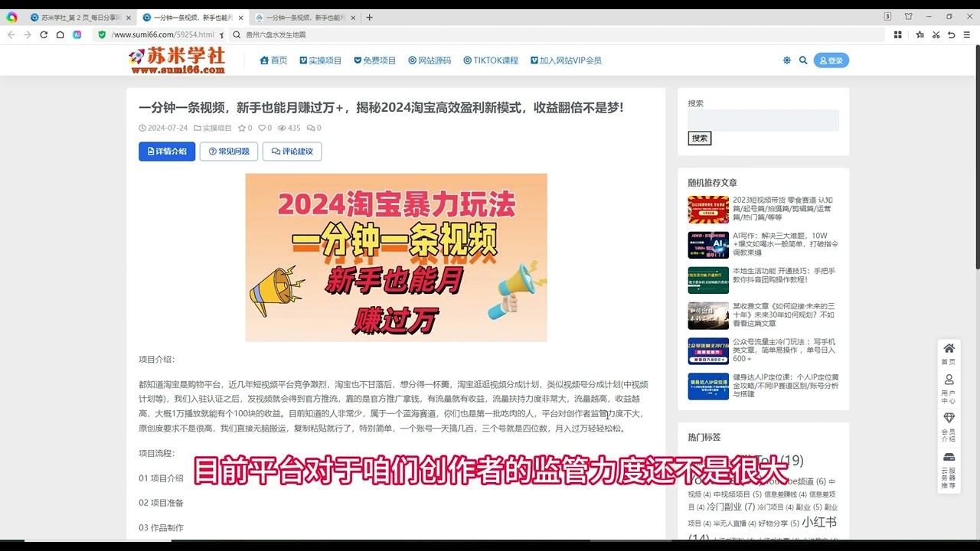Click the page vertical scrollbar
Viewport: 980px width, 551px height.
(x=977, y=157)
